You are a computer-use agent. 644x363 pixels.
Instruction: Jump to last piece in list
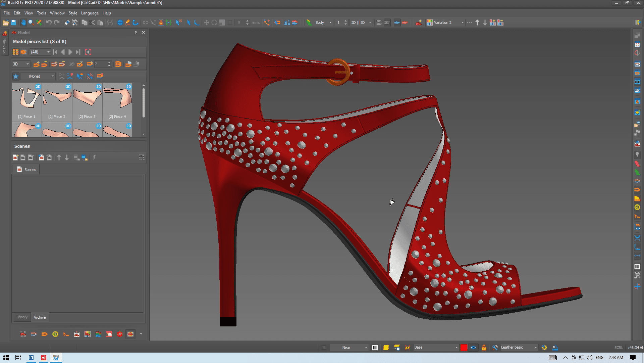pos(78,52)
